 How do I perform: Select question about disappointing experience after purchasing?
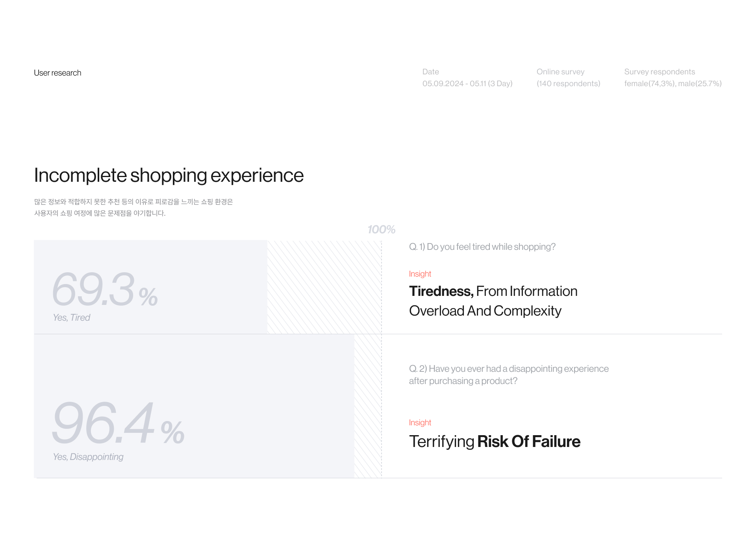pyautogui.click(x=509, y=375)
